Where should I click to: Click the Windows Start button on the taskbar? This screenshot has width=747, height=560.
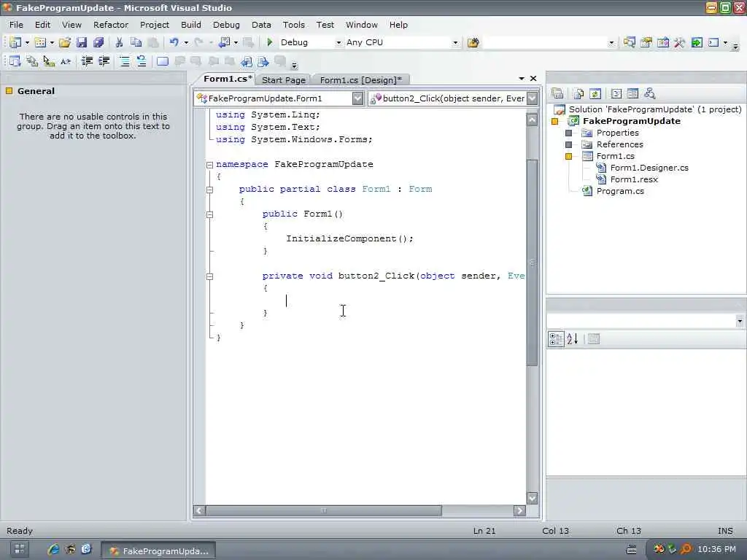[19, 550]
